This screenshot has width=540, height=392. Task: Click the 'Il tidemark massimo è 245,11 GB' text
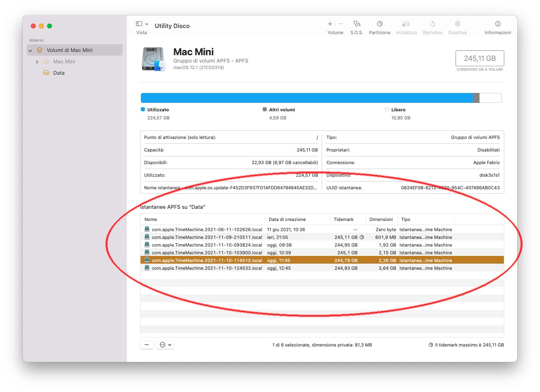(469, 345)
